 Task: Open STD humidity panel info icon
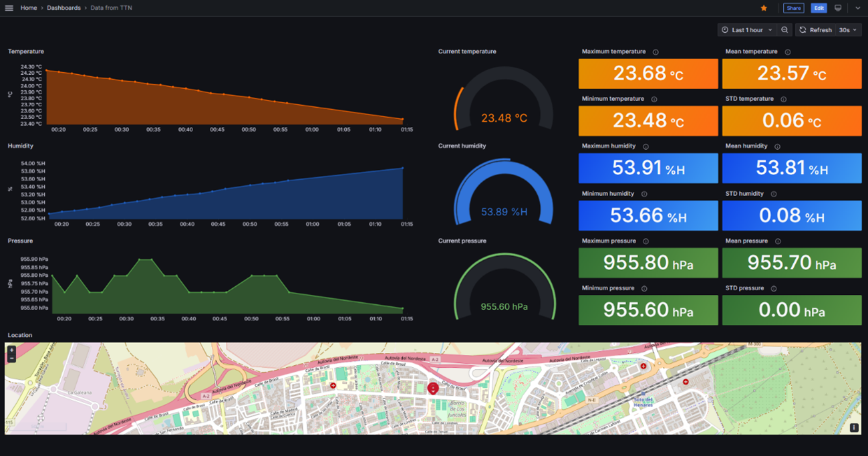tap(774, 194)
